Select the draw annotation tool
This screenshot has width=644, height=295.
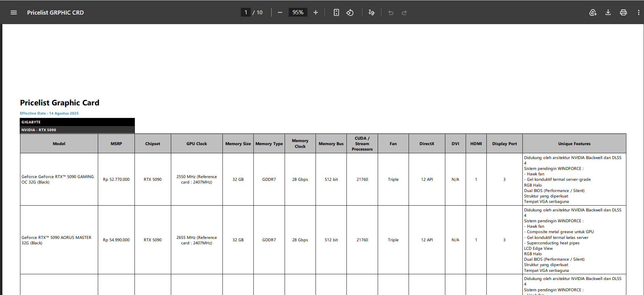(x=372, y=13)
